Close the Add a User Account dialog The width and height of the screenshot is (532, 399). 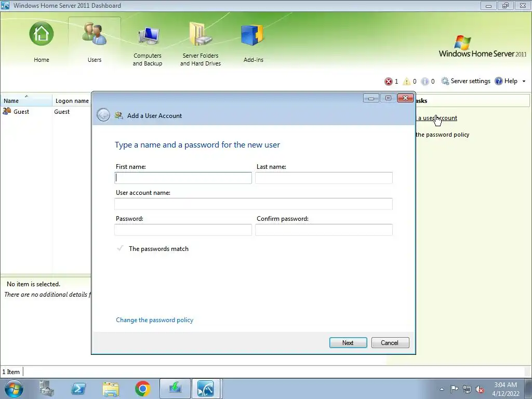(x=405, y=98)
